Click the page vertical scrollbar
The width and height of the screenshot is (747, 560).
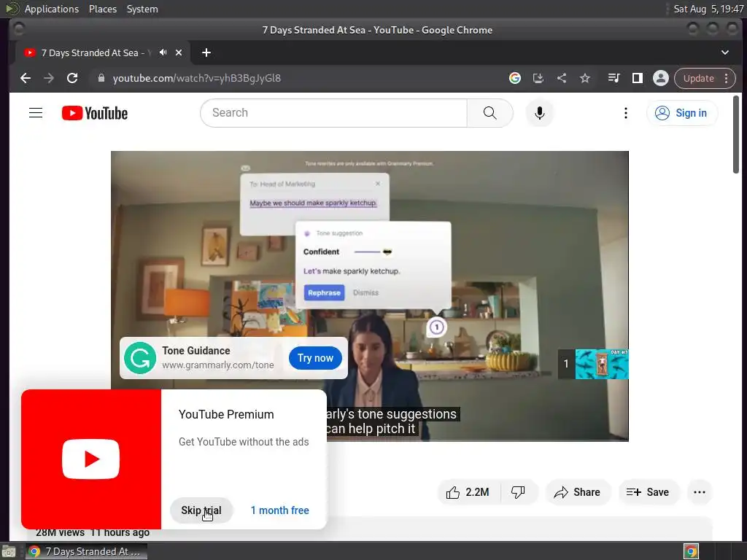tap(736, 134)
